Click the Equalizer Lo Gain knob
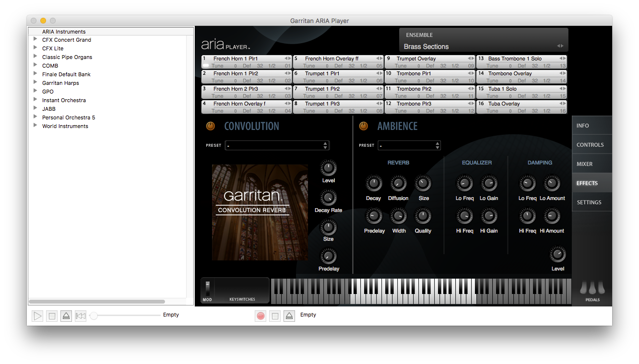 pyautogui.click(x=489, y=183)
